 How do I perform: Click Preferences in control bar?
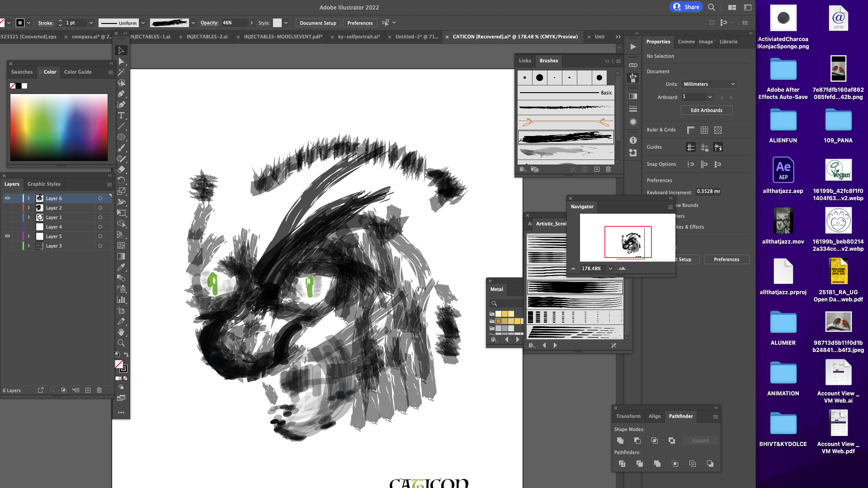(360, 23)
